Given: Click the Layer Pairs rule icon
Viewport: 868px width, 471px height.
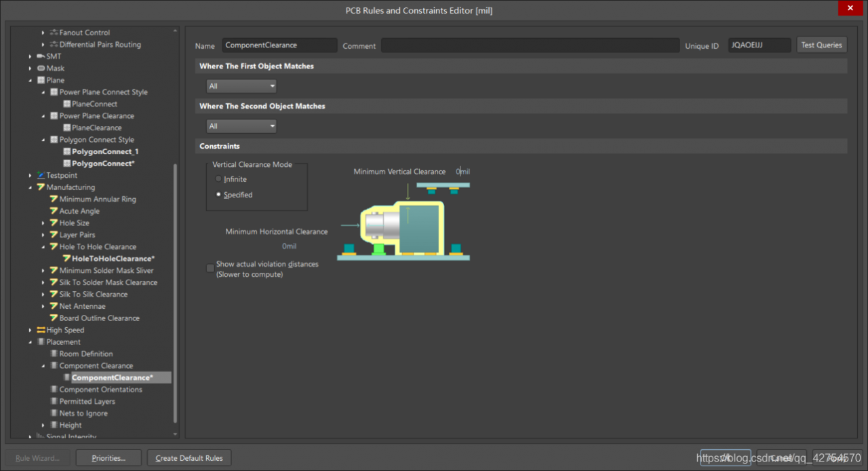Looking at the screenshot, I should [54, 235].
